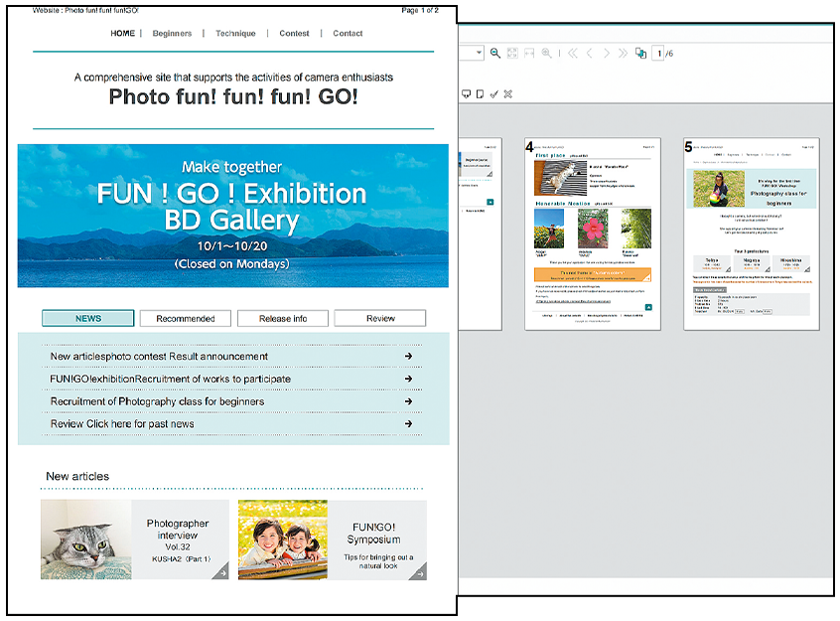840x621 pixels.
Task: Jump to the last page arrow
Action: tap(624, 53)
